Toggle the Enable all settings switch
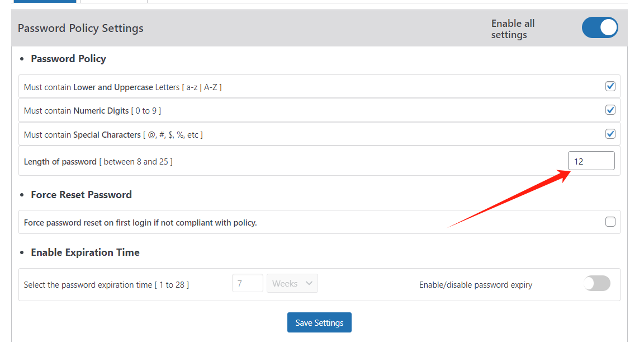 click(600, 27)
